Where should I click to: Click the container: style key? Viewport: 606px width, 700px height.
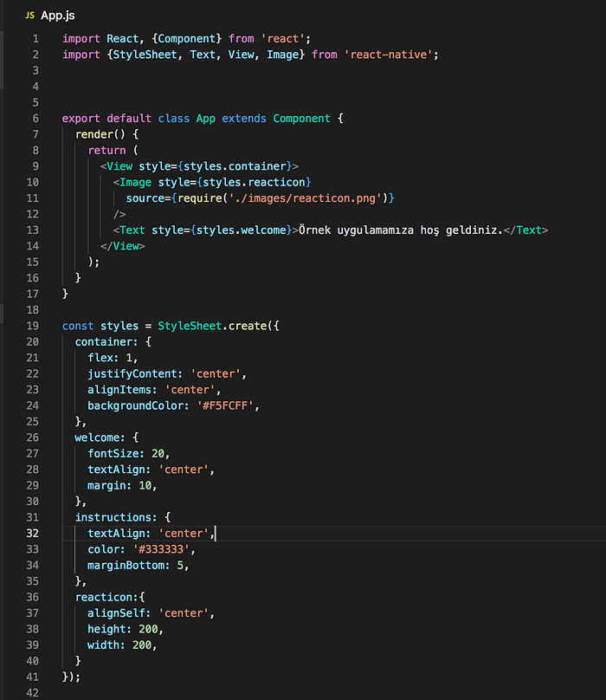click(x=106, y=342)
